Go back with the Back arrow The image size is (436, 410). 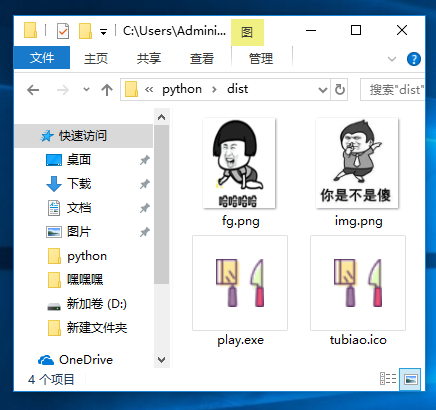pyautogui.click(x=33, y=90)
